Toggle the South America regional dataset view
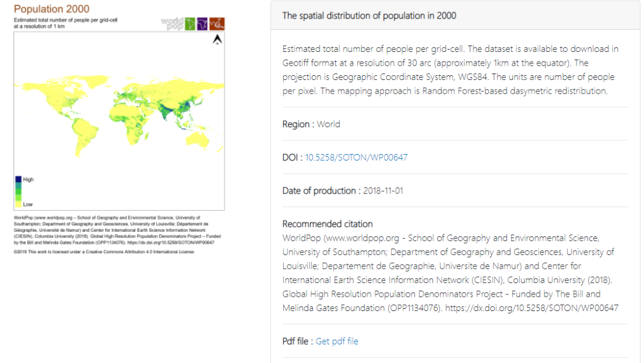The height and width of the screenshot is (363, 644). tap(190, 23)
